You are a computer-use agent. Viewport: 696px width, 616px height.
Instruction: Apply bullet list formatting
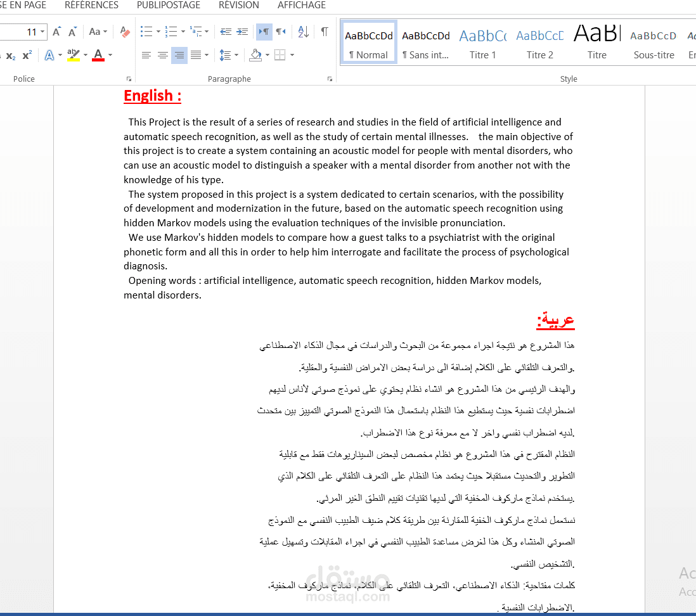(146, 32)
